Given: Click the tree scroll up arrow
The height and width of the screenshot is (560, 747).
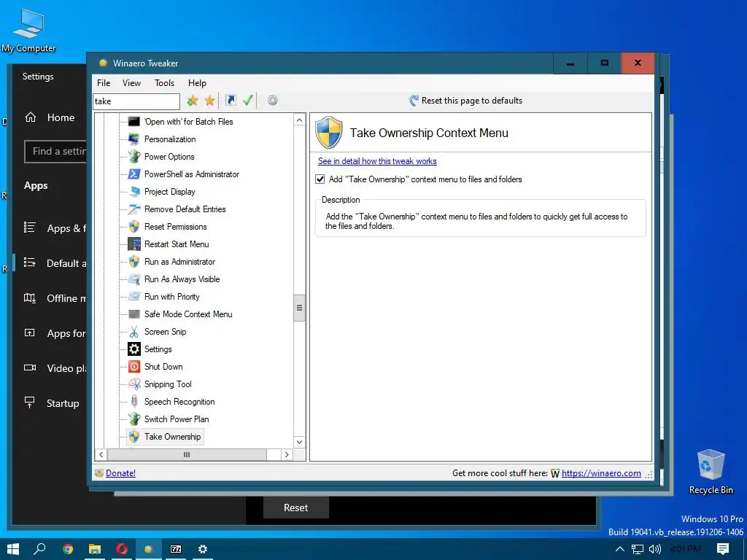Looking at the screenshot, I should click(299, 120).
